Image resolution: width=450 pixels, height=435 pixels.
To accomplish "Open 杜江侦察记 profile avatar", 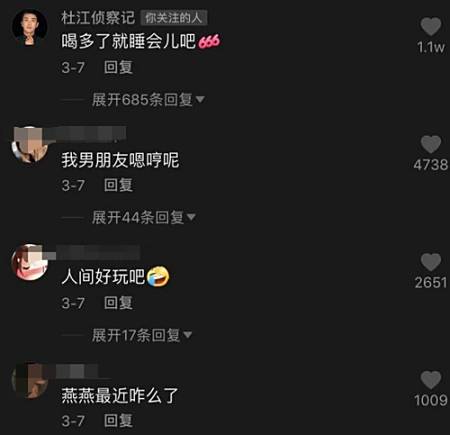I will pos(30,27).
